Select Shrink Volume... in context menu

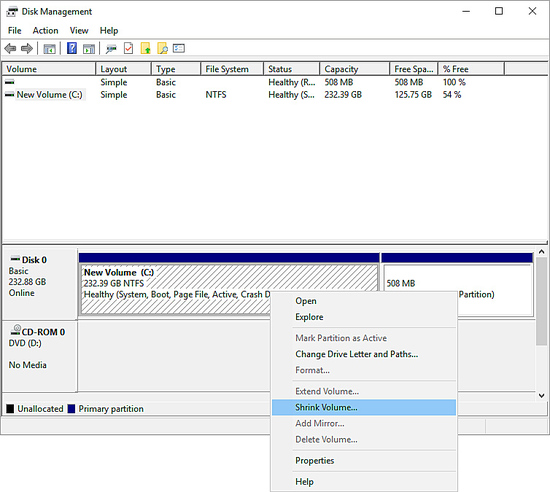point(364,407)
